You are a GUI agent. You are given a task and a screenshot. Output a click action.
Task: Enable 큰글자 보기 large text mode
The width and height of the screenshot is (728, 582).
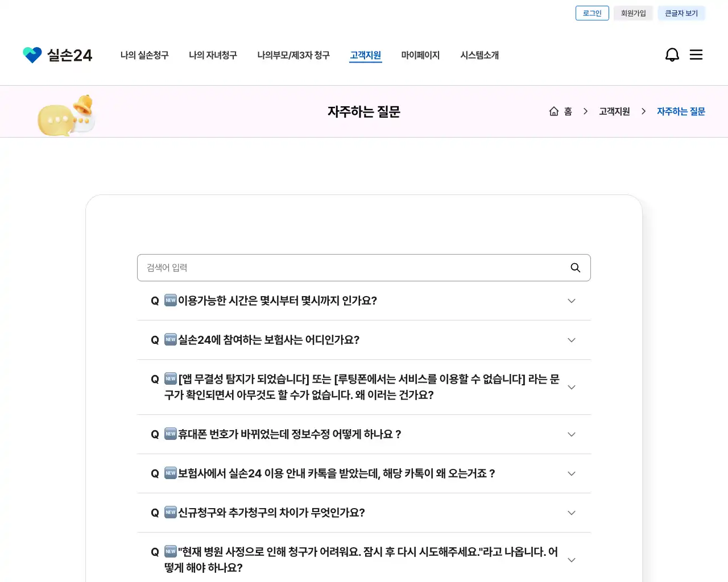681,13
